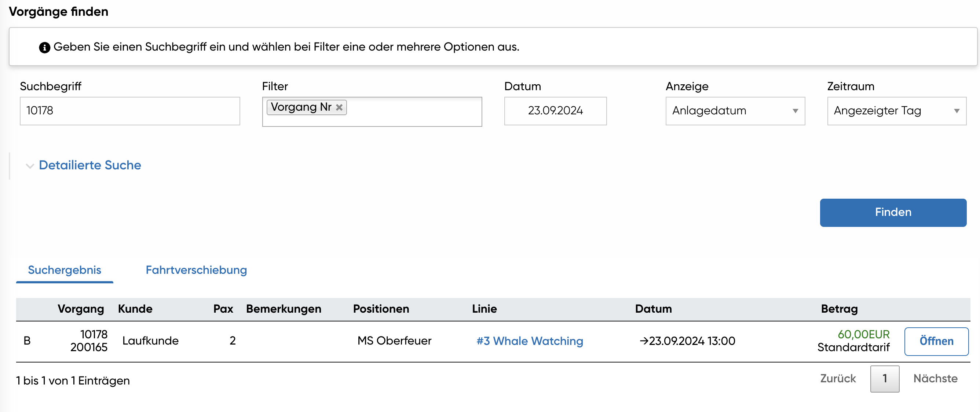This screenshot has width=980, height=412.
Task: Click Öffnen for Vorgang 10178
Action: (936, 341)
